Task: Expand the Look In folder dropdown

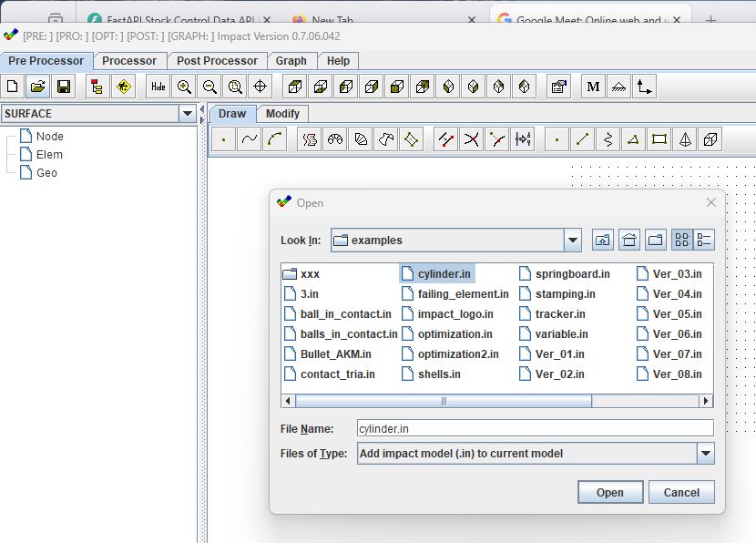Action: coord(572,241)
